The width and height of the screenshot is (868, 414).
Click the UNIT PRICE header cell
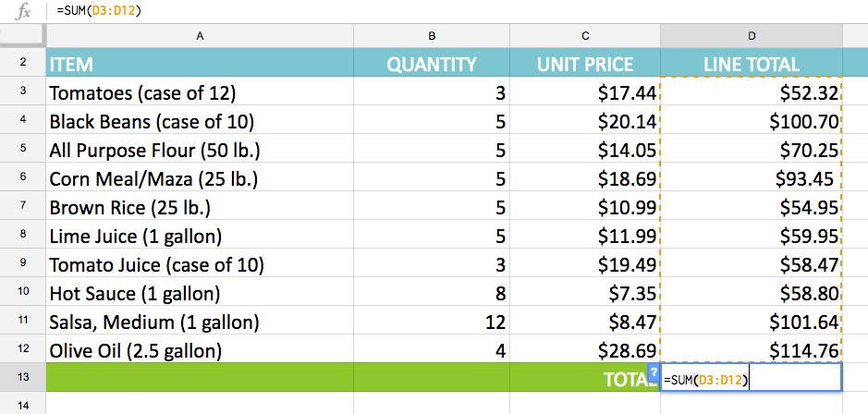coord(585,65)
